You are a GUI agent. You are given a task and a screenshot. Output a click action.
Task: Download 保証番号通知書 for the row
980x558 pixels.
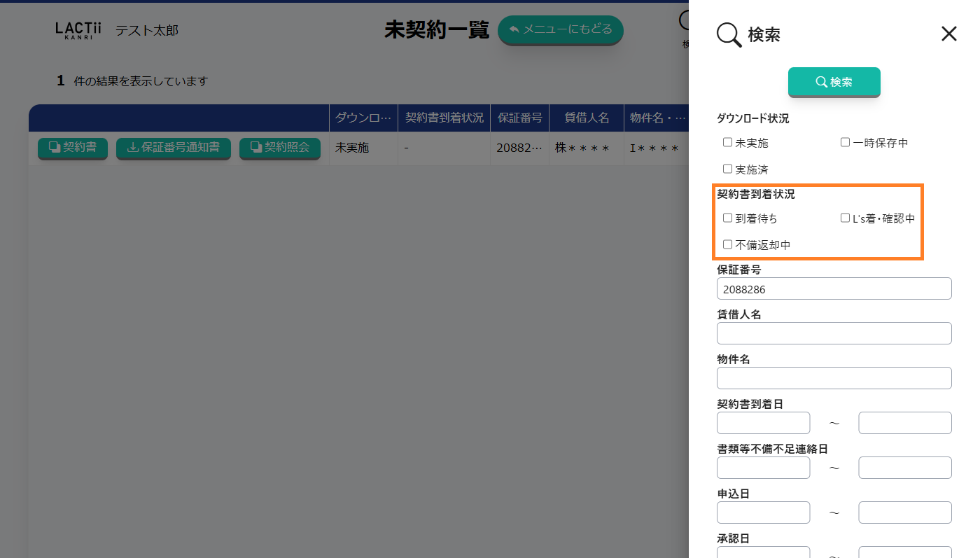tap(173, 148)
